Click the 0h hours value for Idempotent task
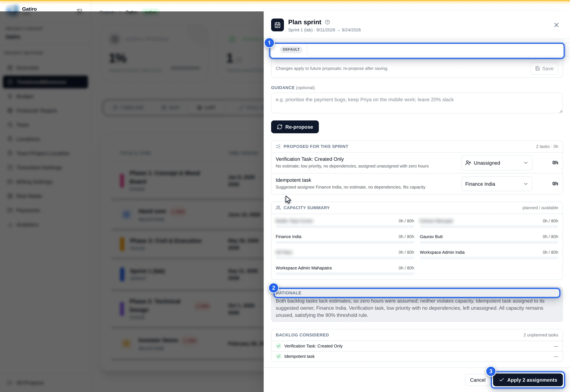Viewport: 570px width, 392px height. 555,184
